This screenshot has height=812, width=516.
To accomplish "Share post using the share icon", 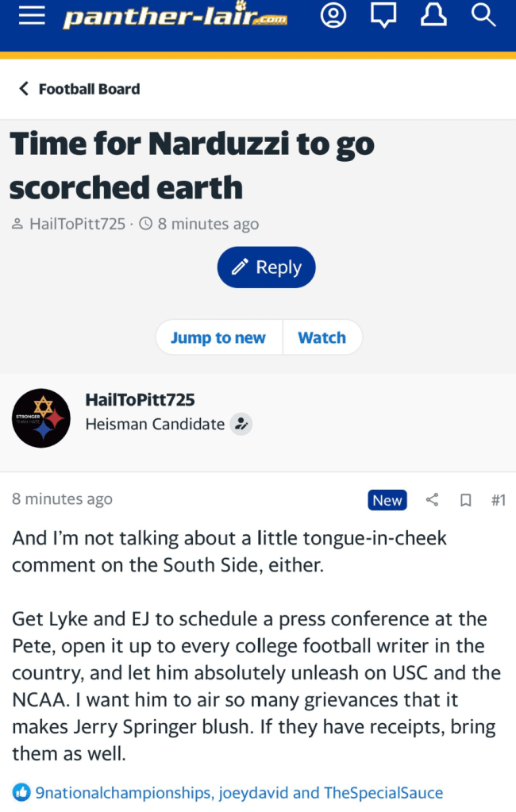I will [433, 500].
